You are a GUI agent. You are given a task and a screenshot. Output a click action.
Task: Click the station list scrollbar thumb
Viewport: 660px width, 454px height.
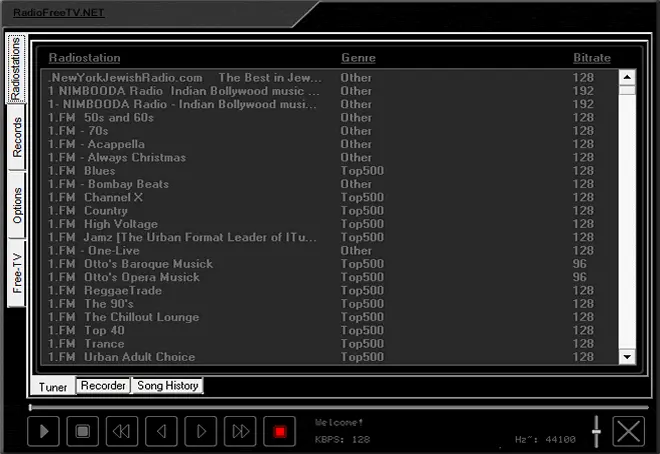[x=627, y=90]
